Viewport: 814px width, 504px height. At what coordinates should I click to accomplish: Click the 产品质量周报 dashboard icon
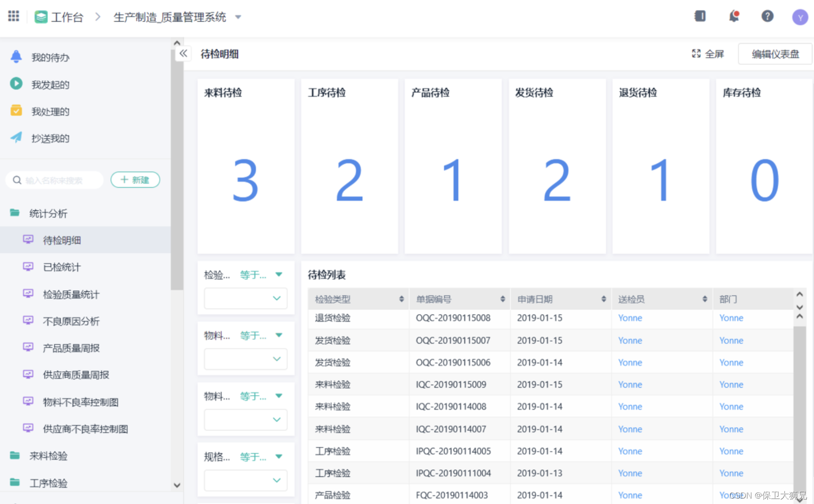click(x=28, y=347)
